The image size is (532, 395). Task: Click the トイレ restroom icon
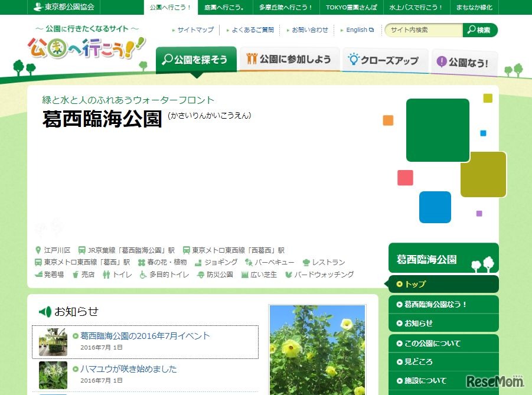[106, 275]
